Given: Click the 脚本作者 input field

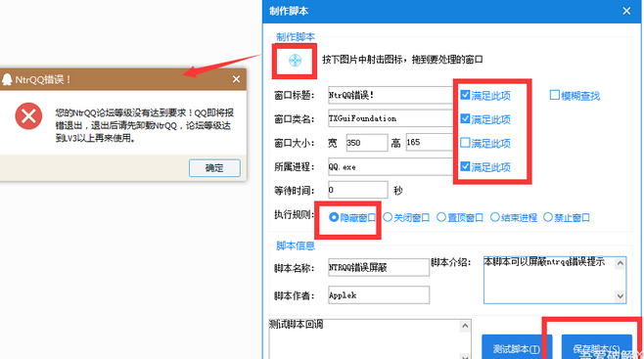Looking at the screenshot, I should tap(379, 295).
